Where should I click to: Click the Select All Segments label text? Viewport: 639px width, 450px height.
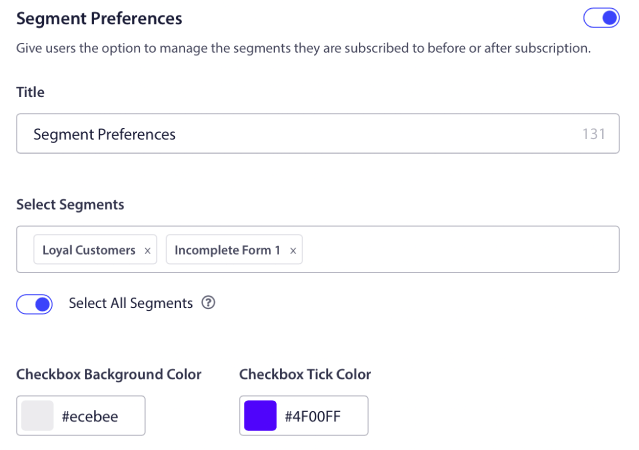click(130, 303)
